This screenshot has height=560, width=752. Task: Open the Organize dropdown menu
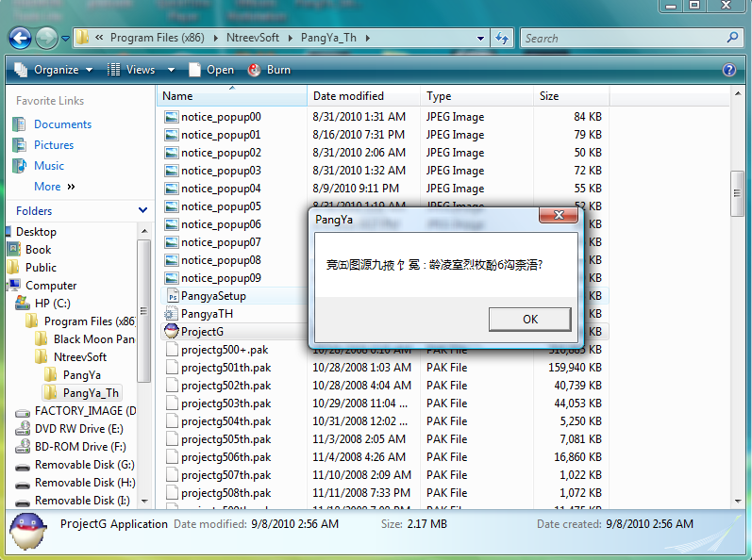point(54,70)
